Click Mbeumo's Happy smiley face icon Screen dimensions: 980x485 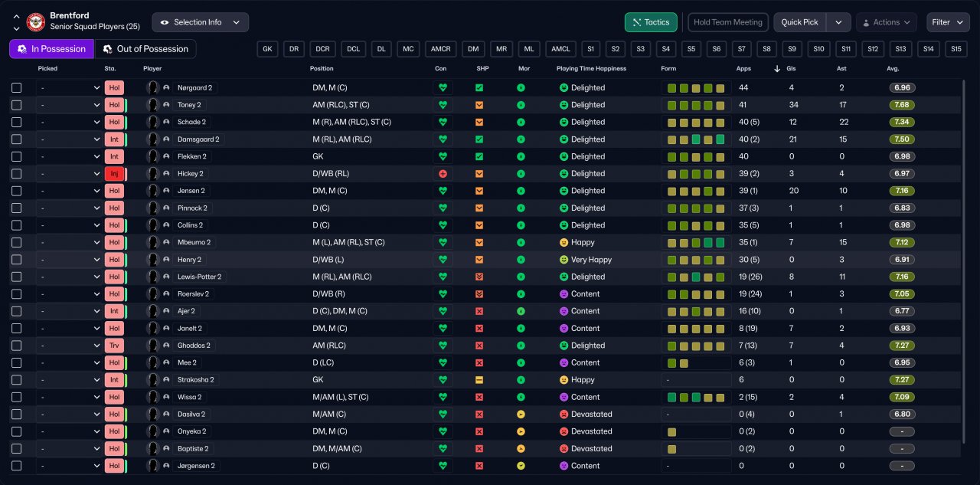pos(563,242)
